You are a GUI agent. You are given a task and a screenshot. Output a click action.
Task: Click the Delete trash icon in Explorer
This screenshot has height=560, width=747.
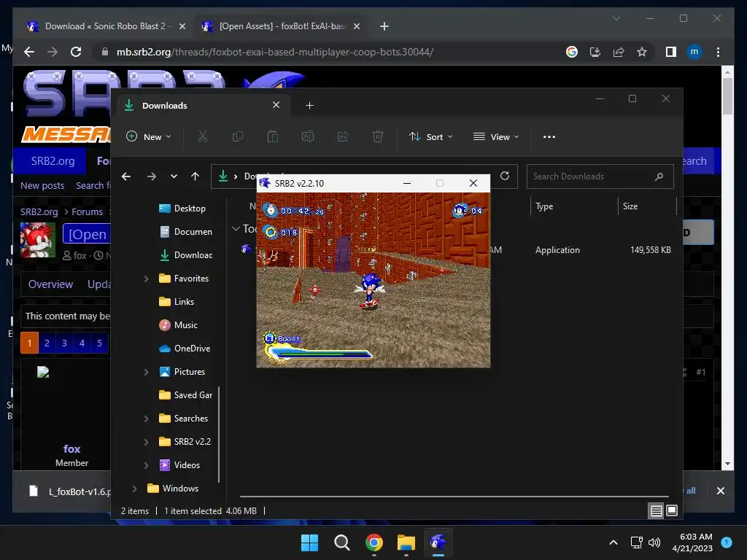coord(378,136)
